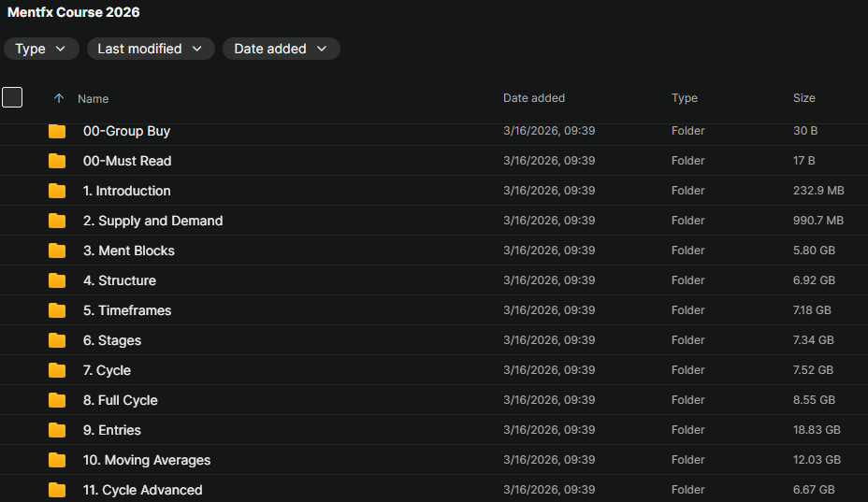This screenshot has height=502, width=868.
Task: Click the sort ascending arrow icon
Action: point(59,98)
